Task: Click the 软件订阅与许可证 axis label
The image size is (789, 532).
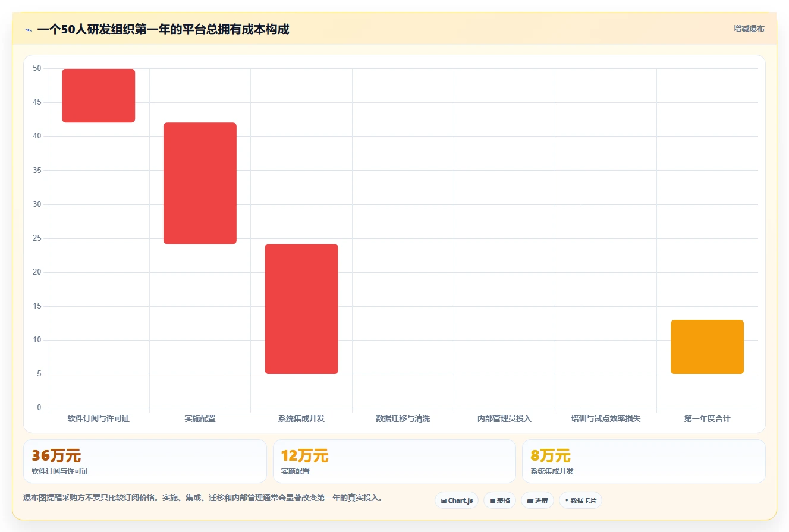Action: point(99,419)
